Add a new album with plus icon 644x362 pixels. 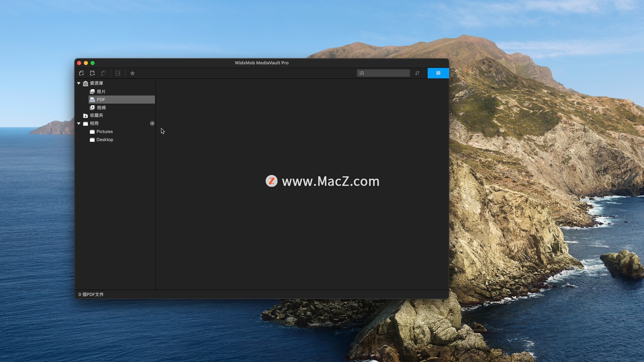pos(152,123)
